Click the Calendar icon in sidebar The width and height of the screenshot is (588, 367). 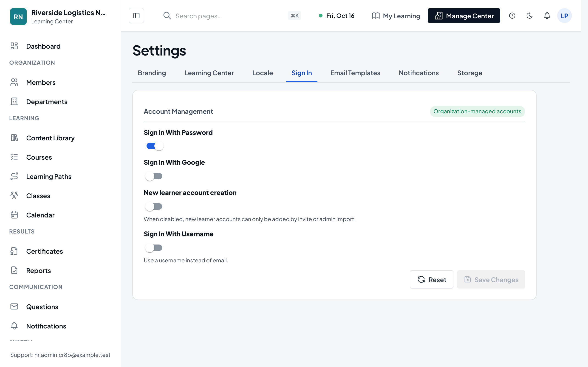click(14, 215)
